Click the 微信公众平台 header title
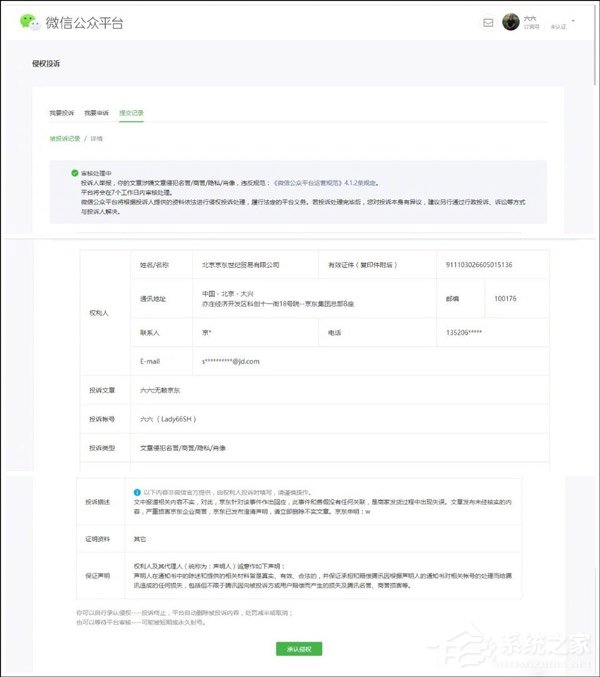The height and width of the screenshot is (677, 600). [x=85, y=22]
